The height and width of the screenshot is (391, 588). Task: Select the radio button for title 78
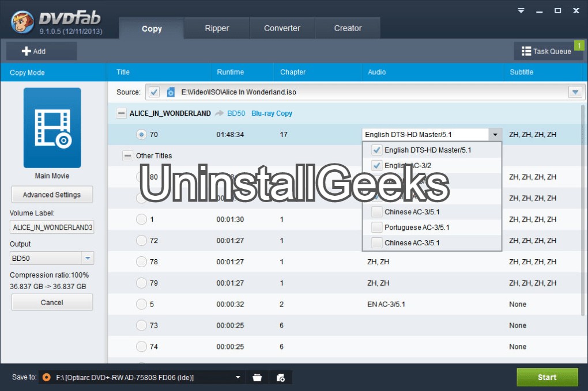[141, 261]
